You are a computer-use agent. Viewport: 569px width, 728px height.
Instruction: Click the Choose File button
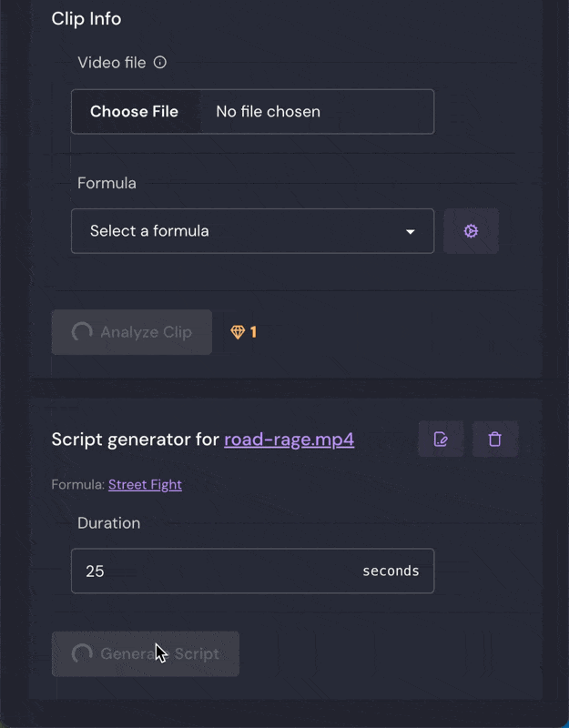click(134, 111)
